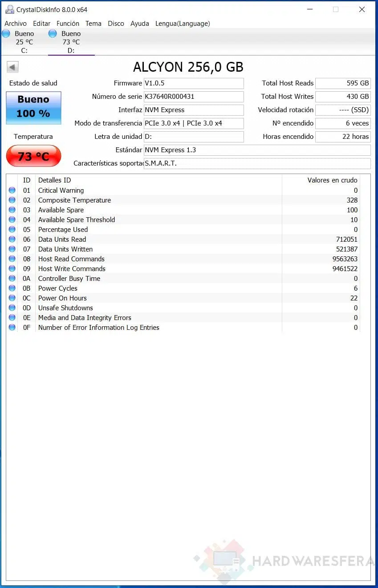Click the raw value 712051
Image resolution: width=378 pixels, height=588 pixels.
(347, 239)
